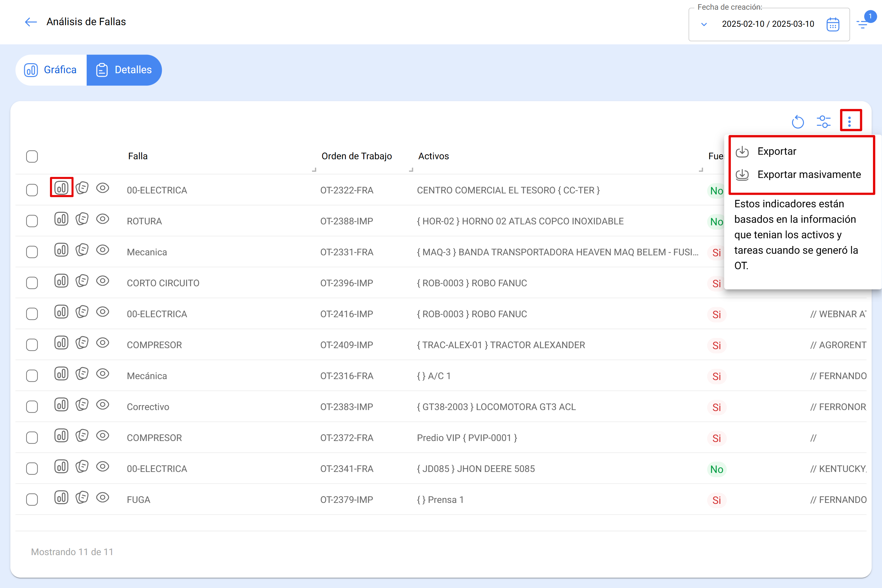Click the Predio VIP asset cell
The height and width of the screenshot is (588, 882).
[x=467, y=438]
